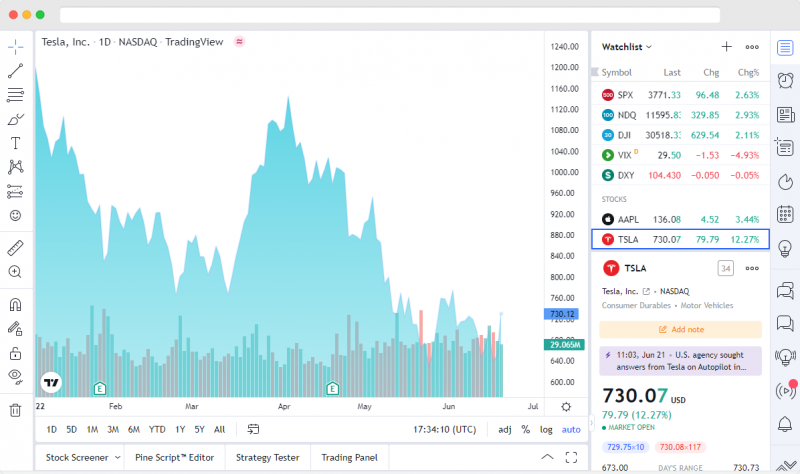Viewport: 800px width, 474px height.
Task: Expand the Watchlist dropdown
Action: pos(627,47)
